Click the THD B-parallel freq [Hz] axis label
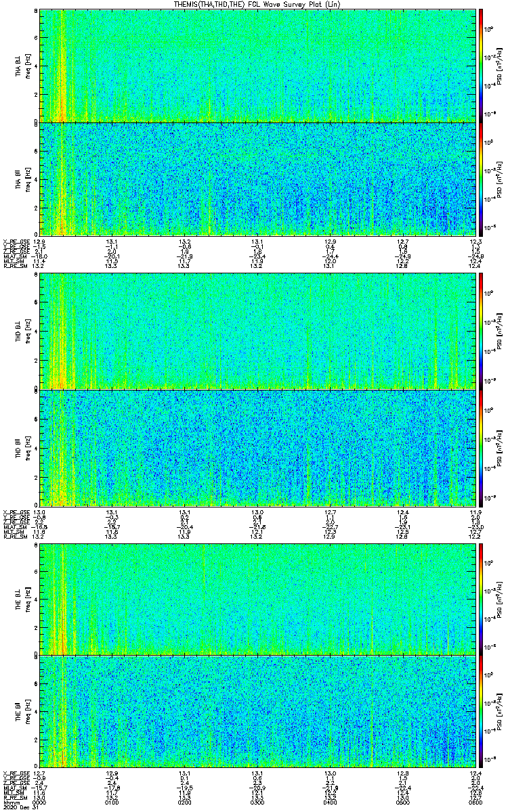The width and height of the screenshot is (508, 812). (x=27, y=447)
